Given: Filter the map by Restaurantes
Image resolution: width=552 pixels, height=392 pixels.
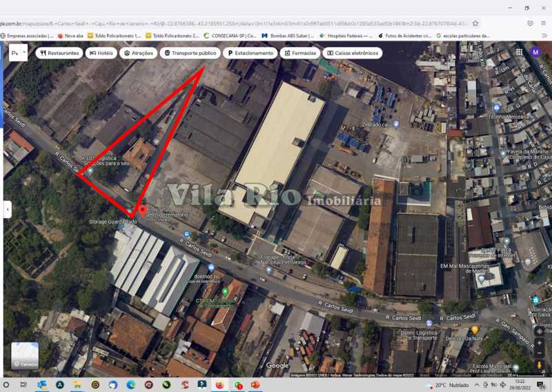Looking at the screenshot, I should click(x=59, y=53).
